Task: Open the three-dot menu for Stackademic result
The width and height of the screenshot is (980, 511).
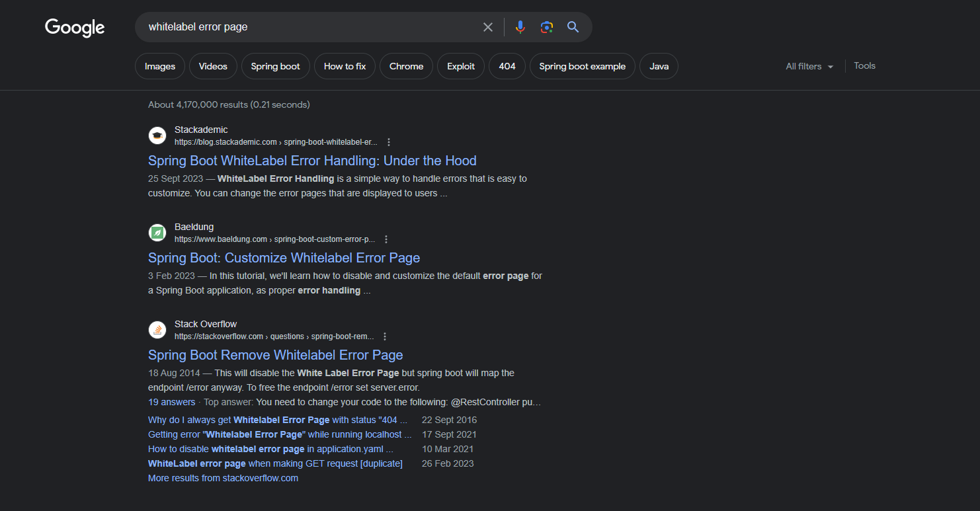Action: point(389,142)
